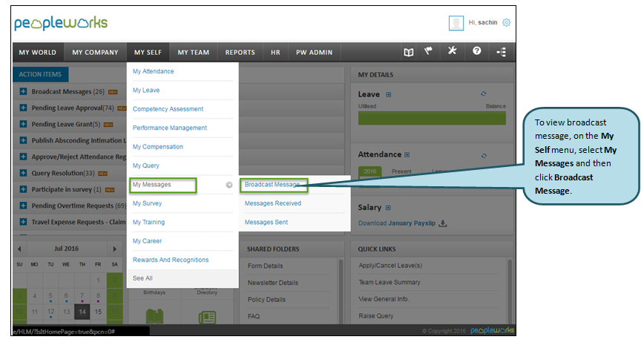
Task: Expand Publish Absconding Intimation item
Action: (24, 140)
